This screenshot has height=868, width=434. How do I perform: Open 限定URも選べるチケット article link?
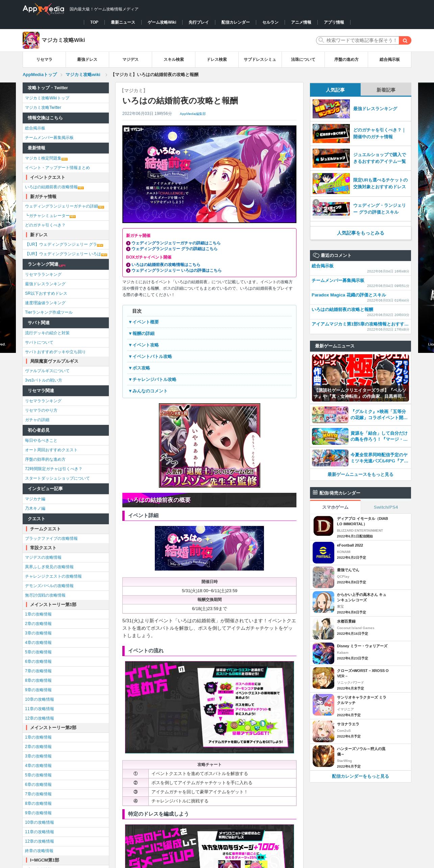pos(380,184)
